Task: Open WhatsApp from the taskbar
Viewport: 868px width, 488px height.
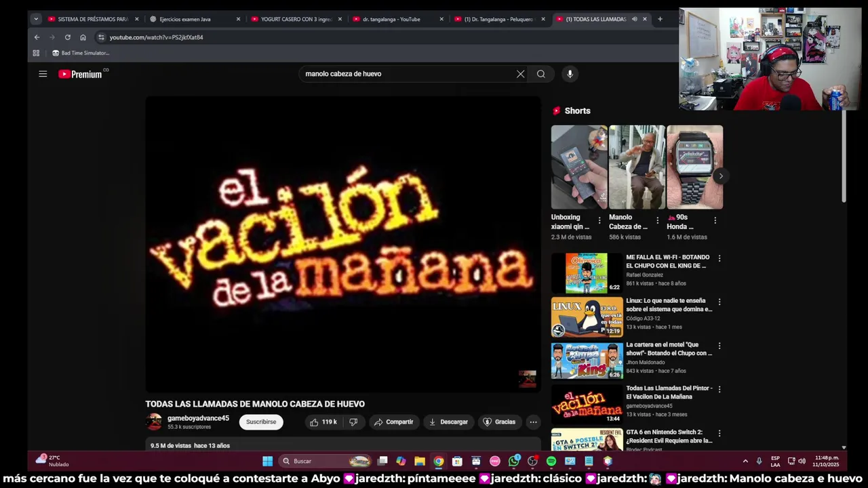Action: click(x=514, y=461)
